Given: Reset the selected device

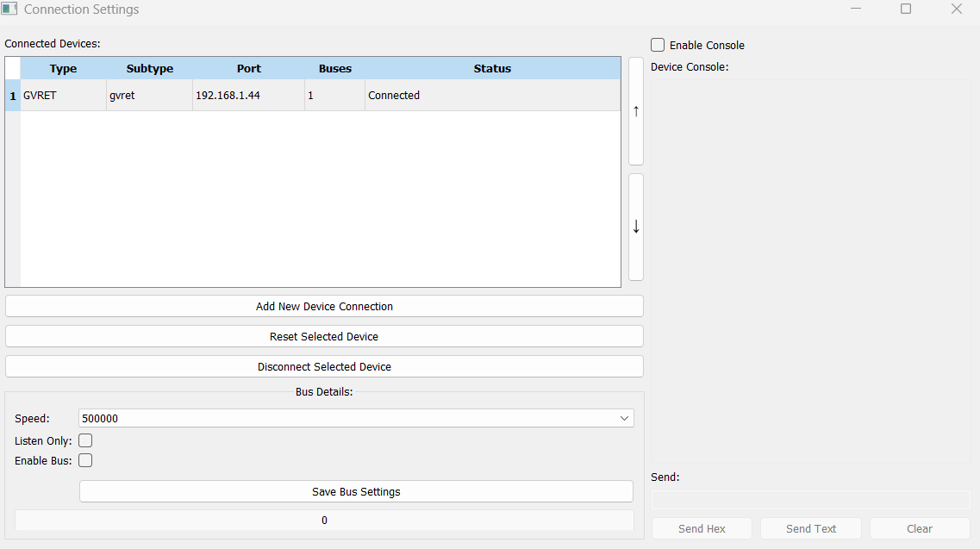Looking at the screenshot, I should coord(324,336).
